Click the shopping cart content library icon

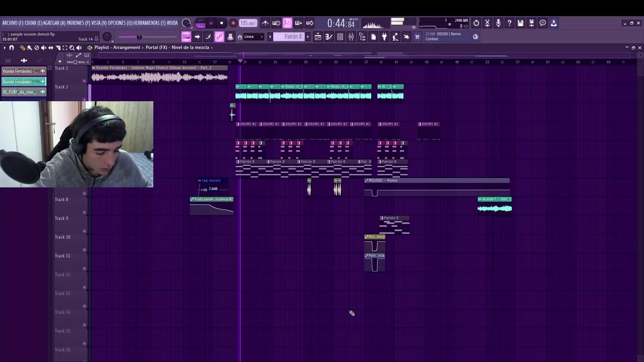417,37
